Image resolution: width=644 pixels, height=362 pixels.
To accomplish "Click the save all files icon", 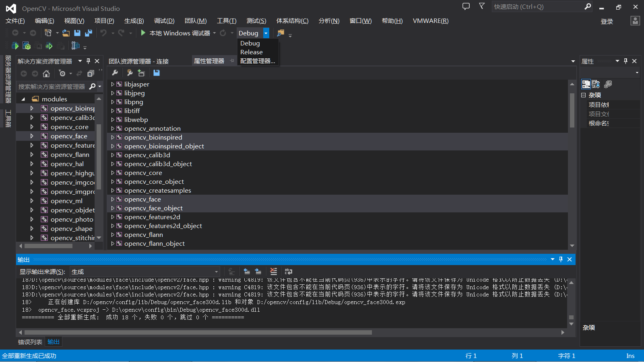I will 89,33.
